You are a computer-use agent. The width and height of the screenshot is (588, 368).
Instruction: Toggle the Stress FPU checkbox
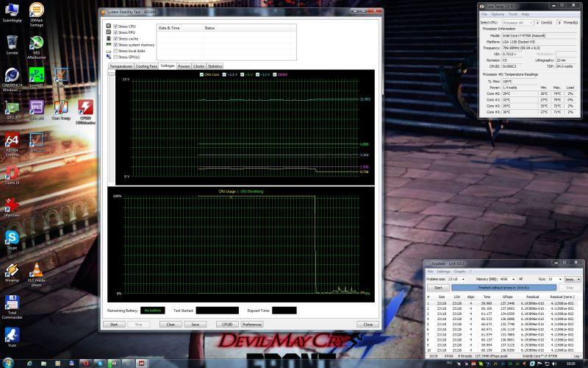(x=115, y=32)
